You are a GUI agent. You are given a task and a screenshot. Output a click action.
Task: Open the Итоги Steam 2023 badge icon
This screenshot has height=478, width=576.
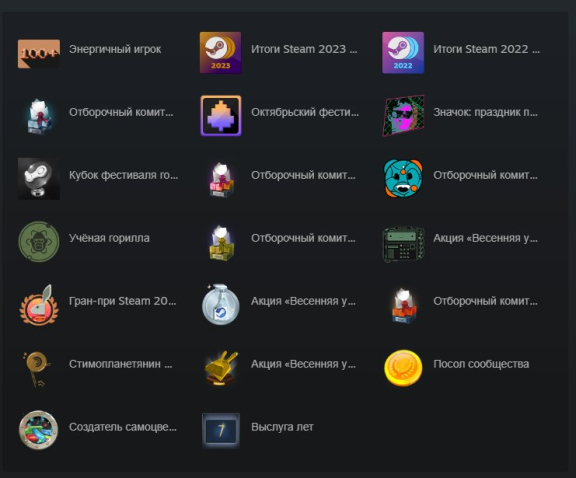coord(220,53)
